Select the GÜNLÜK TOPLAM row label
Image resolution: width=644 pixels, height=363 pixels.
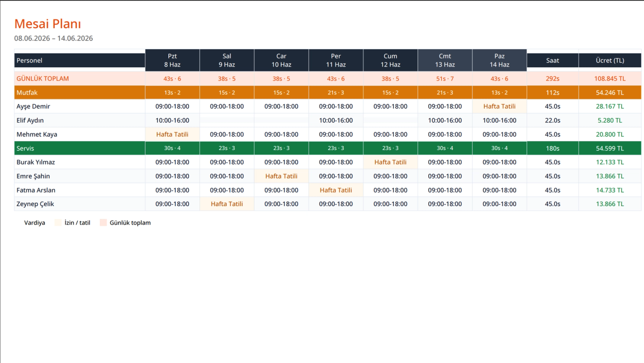tap(43, 79)
